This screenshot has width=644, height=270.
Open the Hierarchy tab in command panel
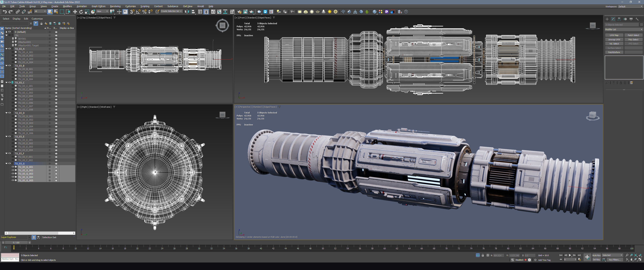(619, 19)
